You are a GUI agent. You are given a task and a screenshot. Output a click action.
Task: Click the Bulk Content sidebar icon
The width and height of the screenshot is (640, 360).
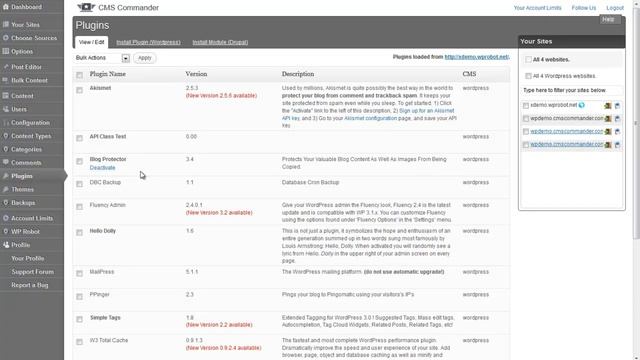tap(6, 80)
